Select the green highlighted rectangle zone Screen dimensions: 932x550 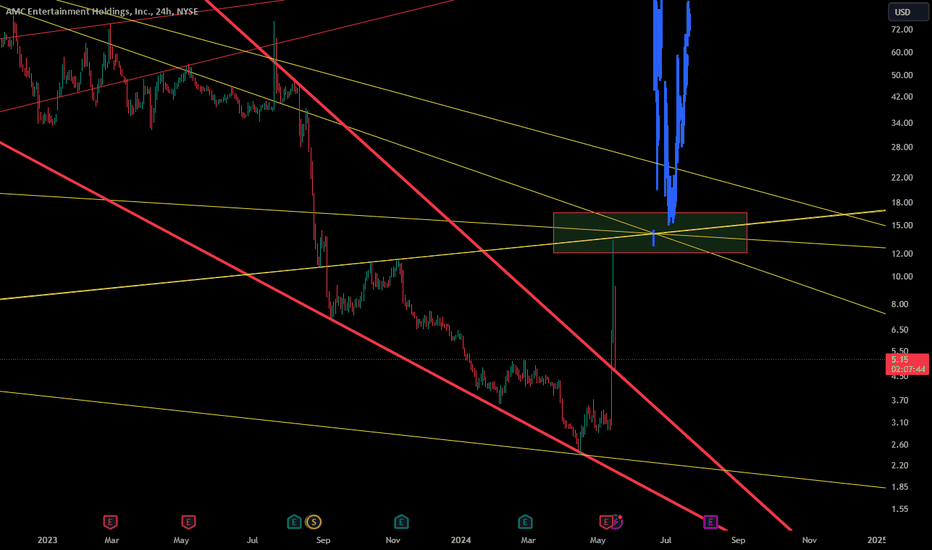pyautogui.click(x=650, y=232)
